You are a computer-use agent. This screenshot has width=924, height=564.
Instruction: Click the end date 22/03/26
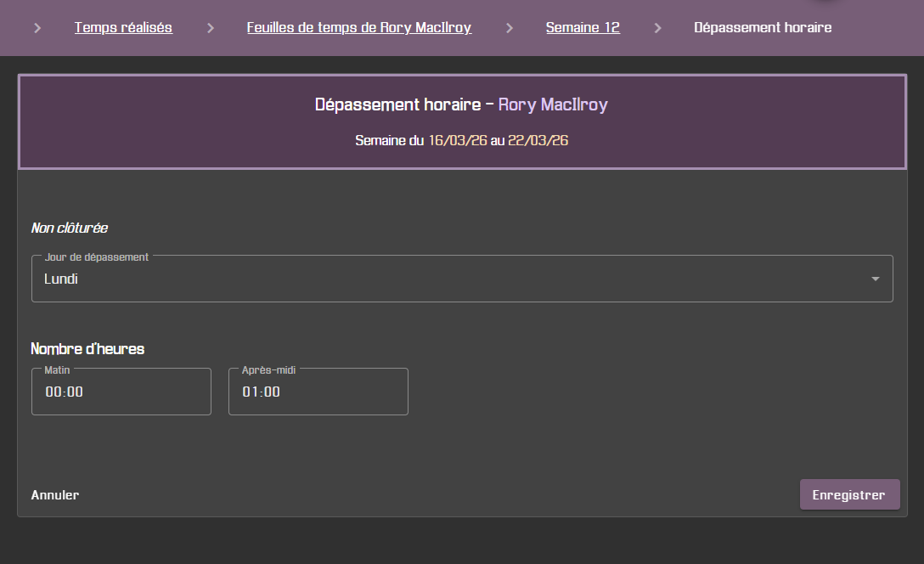(538, 140)
